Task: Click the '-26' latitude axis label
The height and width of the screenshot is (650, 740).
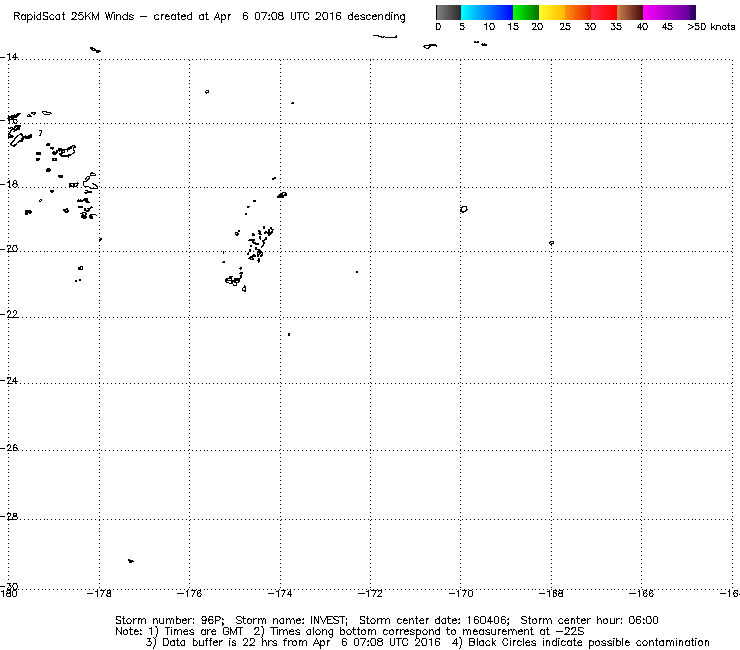Action: (9, 447)
